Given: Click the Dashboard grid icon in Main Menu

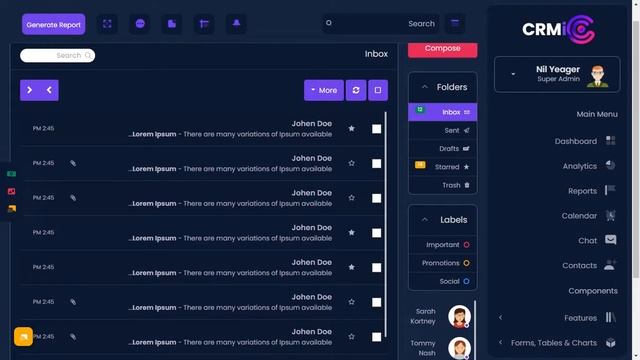Looking at the screenshot, I should tap(611, 141).
